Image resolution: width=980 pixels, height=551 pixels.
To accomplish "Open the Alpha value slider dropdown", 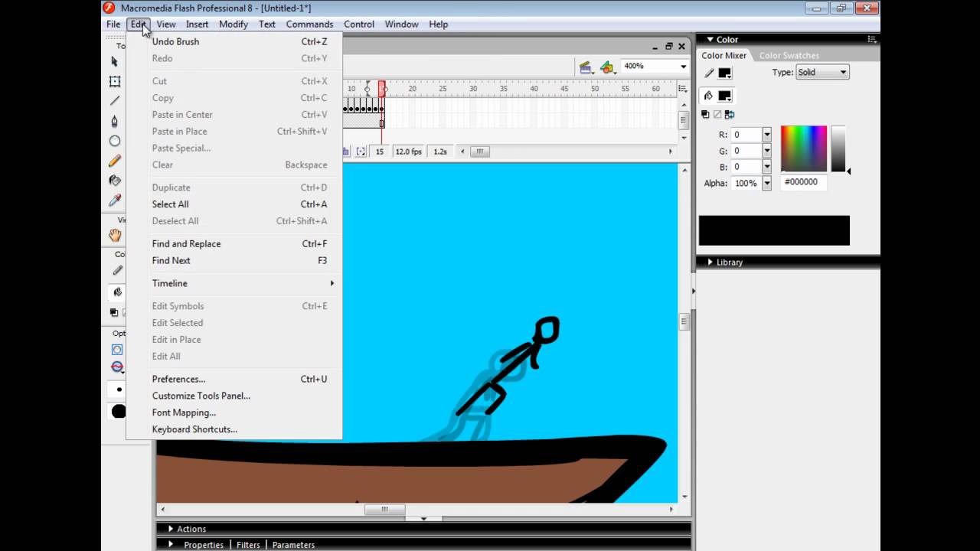I will click(x=766, y=184).
